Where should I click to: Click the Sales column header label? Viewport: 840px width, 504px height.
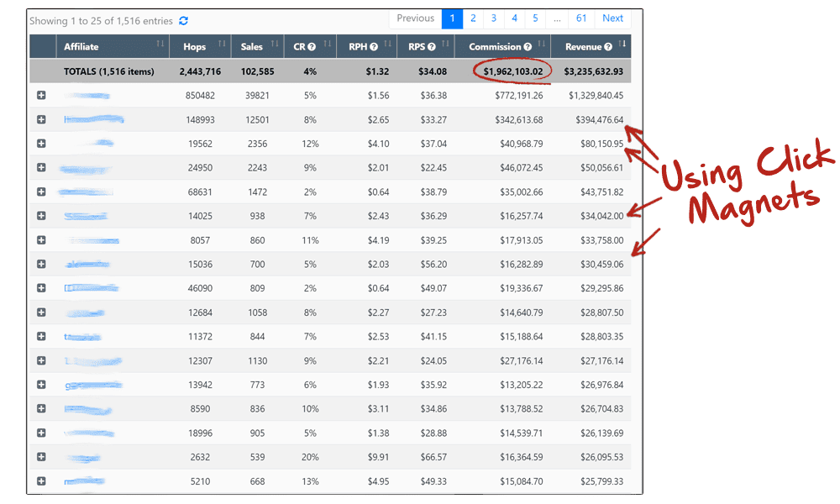(x=251, y=47)
